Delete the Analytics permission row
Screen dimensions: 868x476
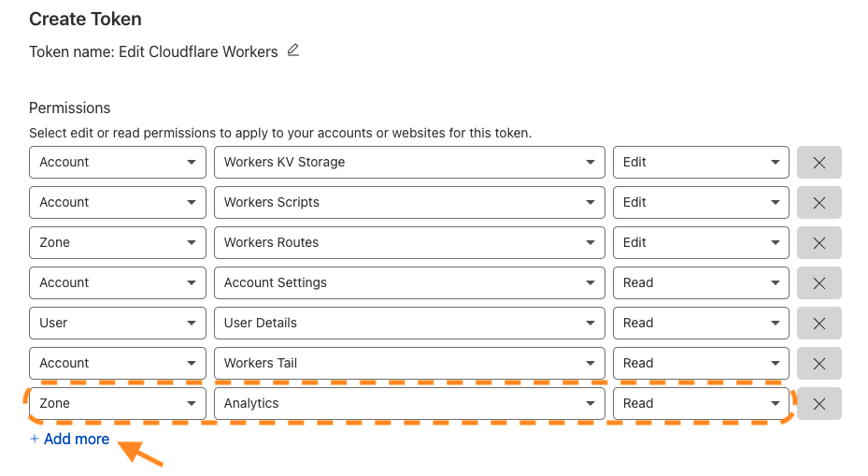[x=818, y=403]
